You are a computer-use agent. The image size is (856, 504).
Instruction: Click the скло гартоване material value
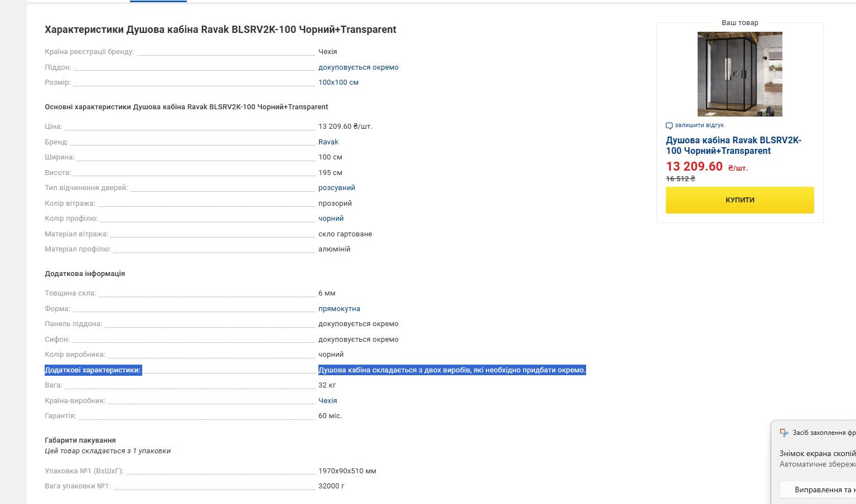345,234
